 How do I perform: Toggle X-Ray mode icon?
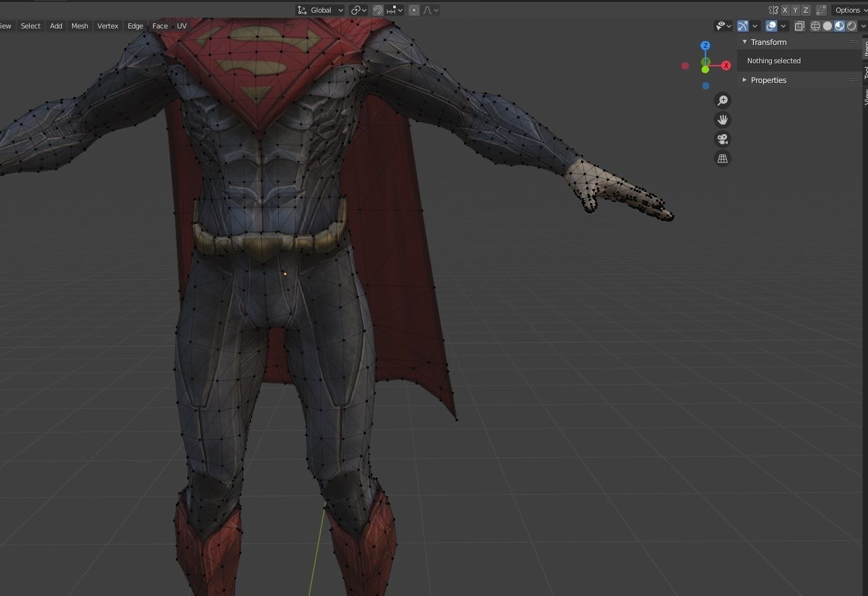pos(800,26)
